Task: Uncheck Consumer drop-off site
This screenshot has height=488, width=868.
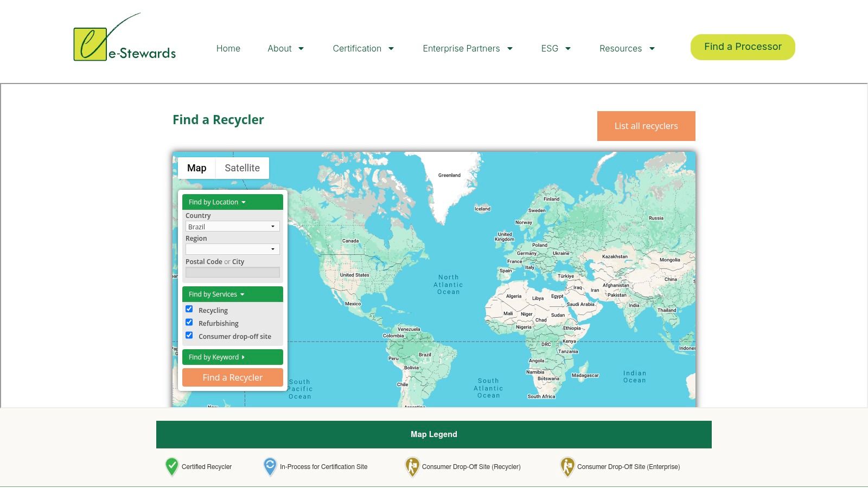Action: click(x=189, y=335)
